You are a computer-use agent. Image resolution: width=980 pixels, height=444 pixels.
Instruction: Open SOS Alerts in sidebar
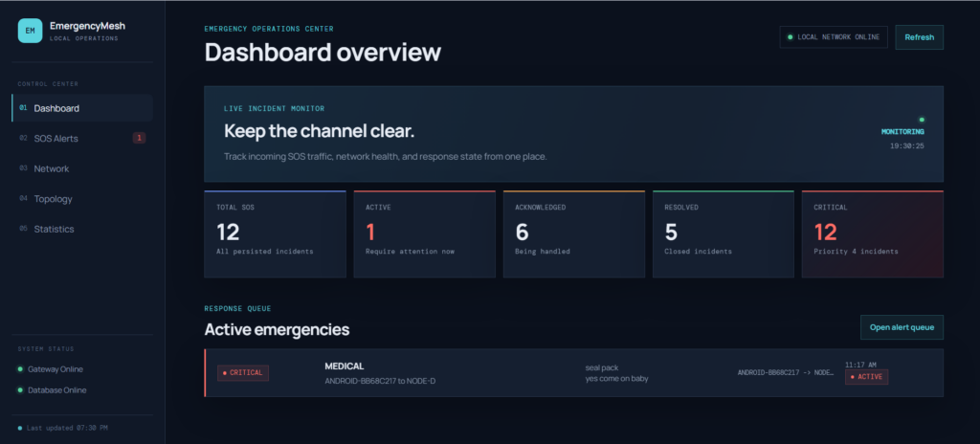coord(82,138)
